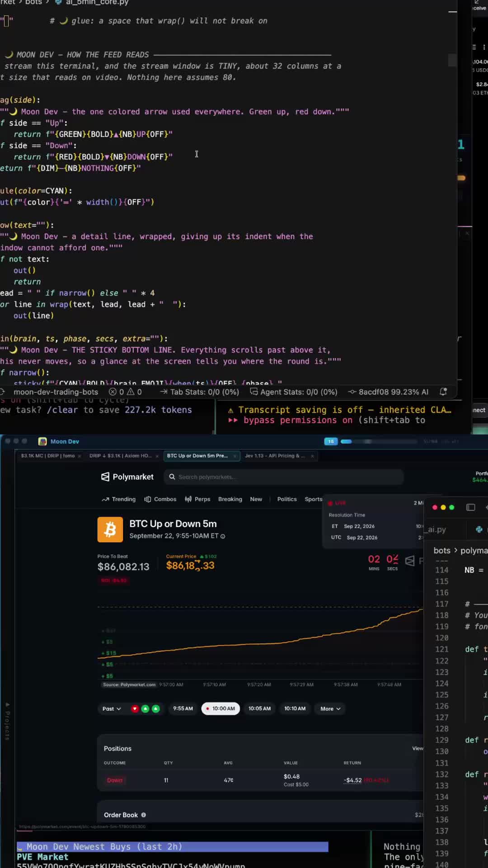This screenshot has width=488, height=868.
Task: Open the Combos category
Action: pyautogui.click(x=160, y=500)
